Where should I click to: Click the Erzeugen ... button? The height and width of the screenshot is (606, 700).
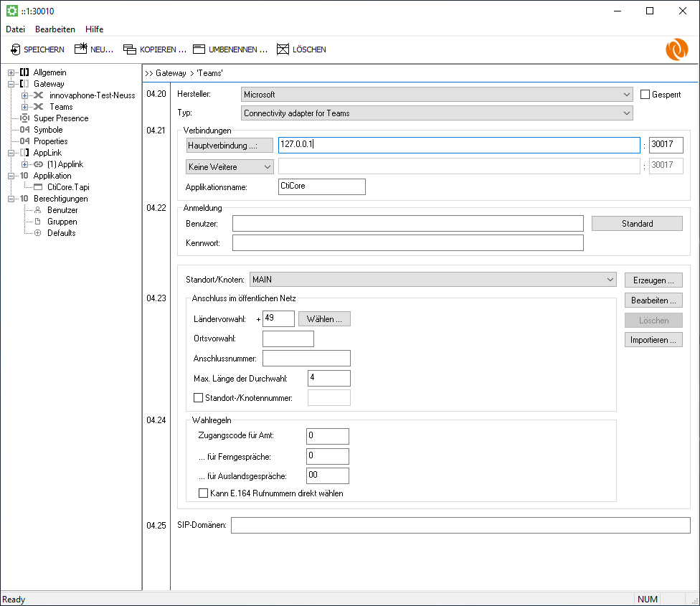tap(653, 280)
